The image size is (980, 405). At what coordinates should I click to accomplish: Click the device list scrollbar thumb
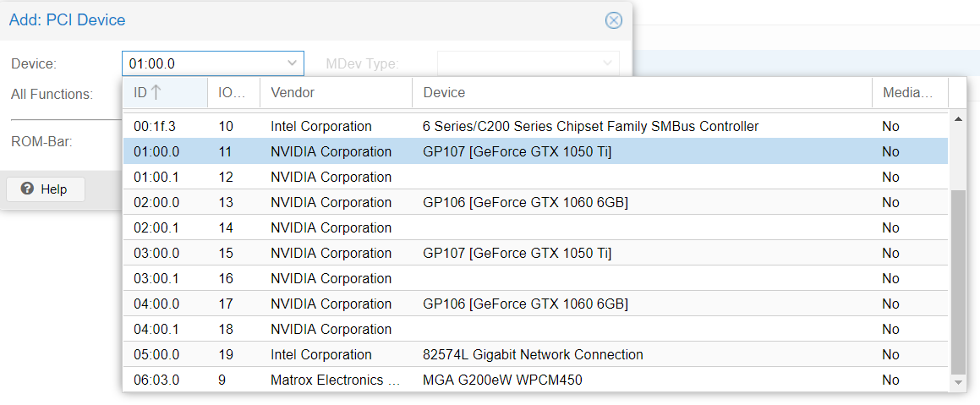[x=957, y=282]
